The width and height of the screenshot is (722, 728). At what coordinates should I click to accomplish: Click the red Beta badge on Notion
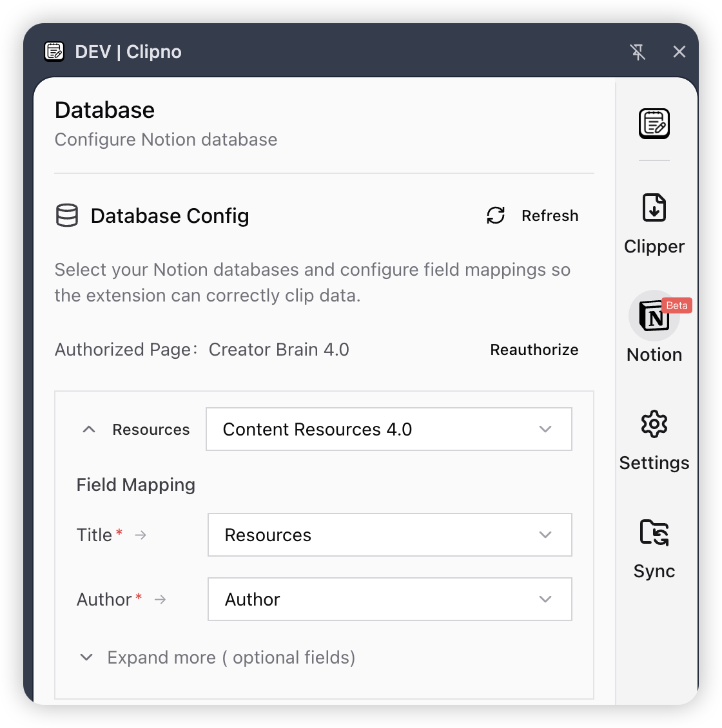tap(676, 305)
